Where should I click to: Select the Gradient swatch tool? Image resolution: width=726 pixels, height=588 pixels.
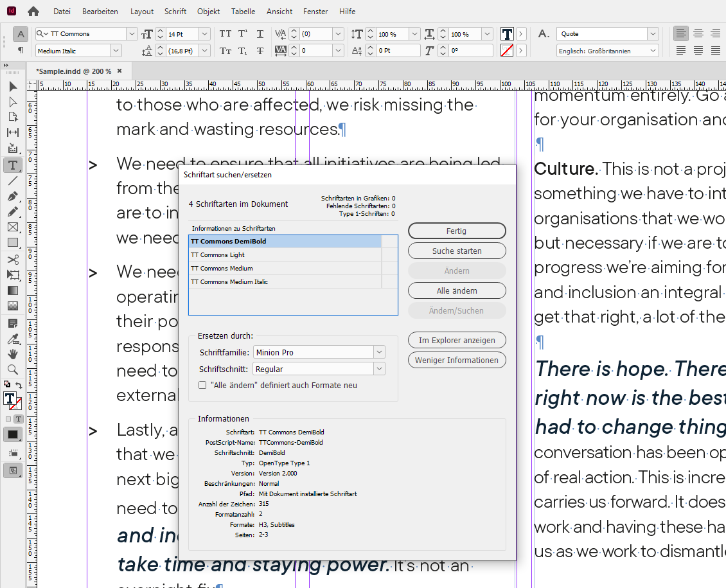tap(13, 290)
